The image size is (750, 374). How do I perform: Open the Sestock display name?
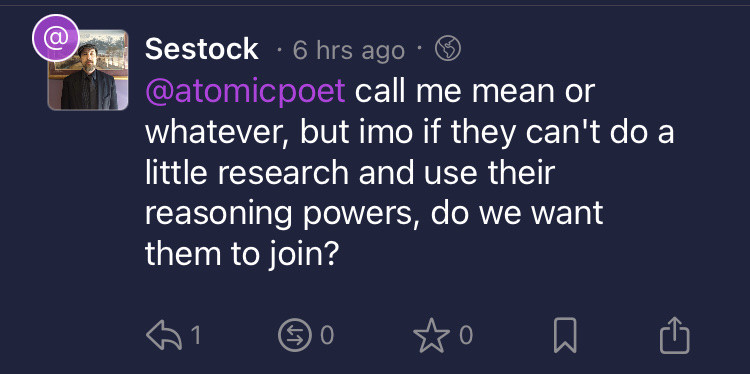(202, 49)
